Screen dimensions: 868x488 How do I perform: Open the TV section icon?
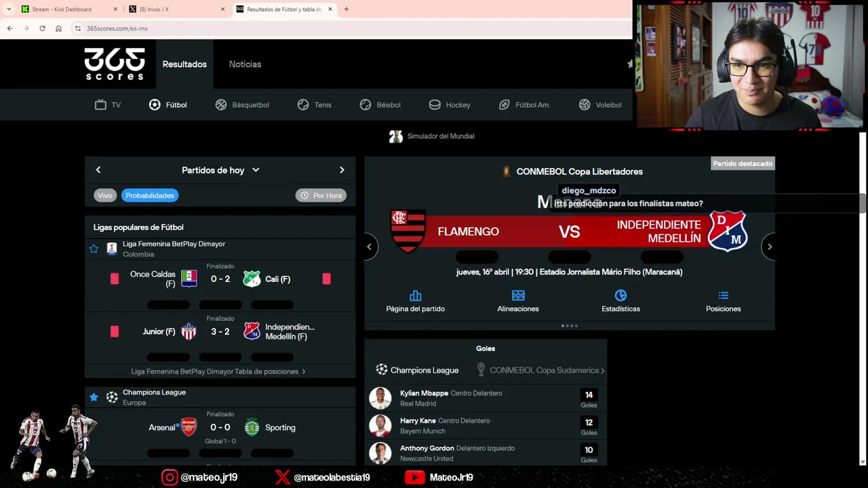pos(100,104)
